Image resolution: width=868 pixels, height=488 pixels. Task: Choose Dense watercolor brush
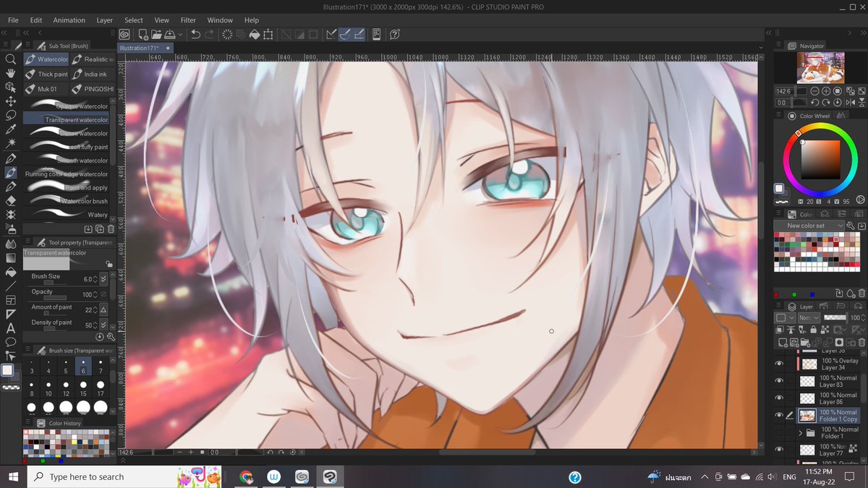click(x=67, y=133)
